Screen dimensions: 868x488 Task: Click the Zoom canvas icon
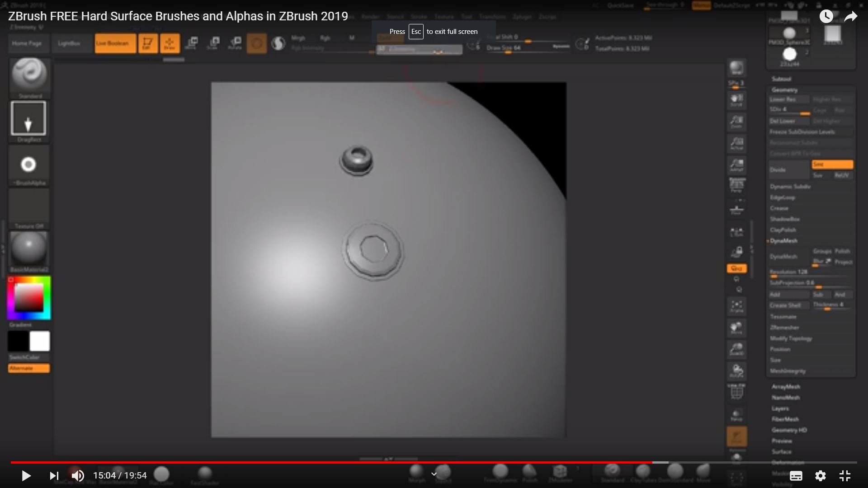pyautogui.click(x=736, y=122)
